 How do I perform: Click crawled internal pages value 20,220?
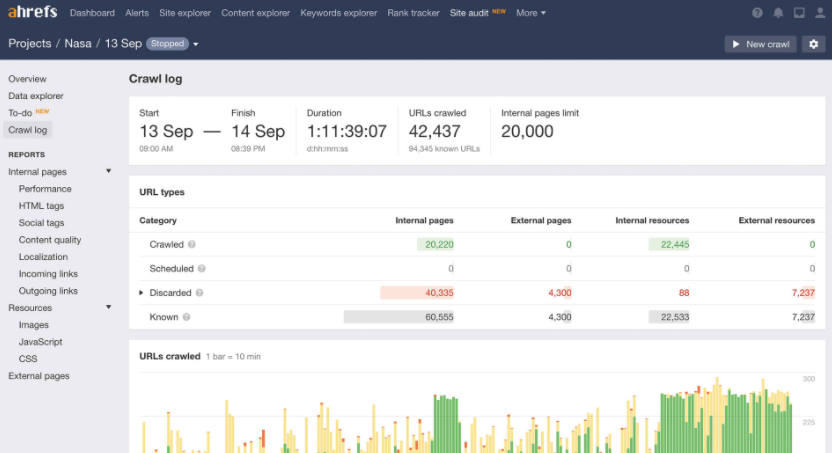click(x=439, y=245)
